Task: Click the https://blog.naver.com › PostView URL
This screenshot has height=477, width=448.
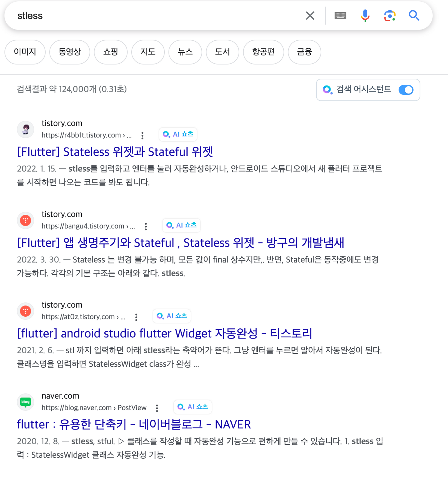Action: 94,408
